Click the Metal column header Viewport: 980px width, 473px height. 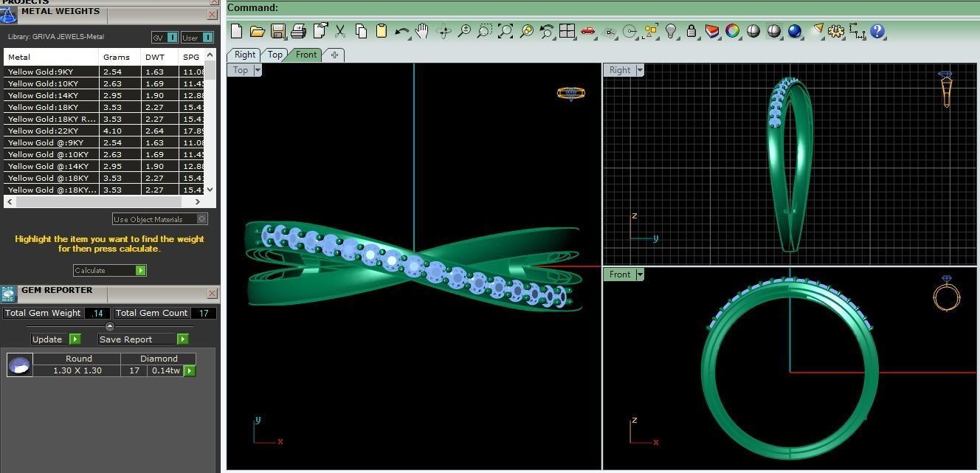pos(51,57)
